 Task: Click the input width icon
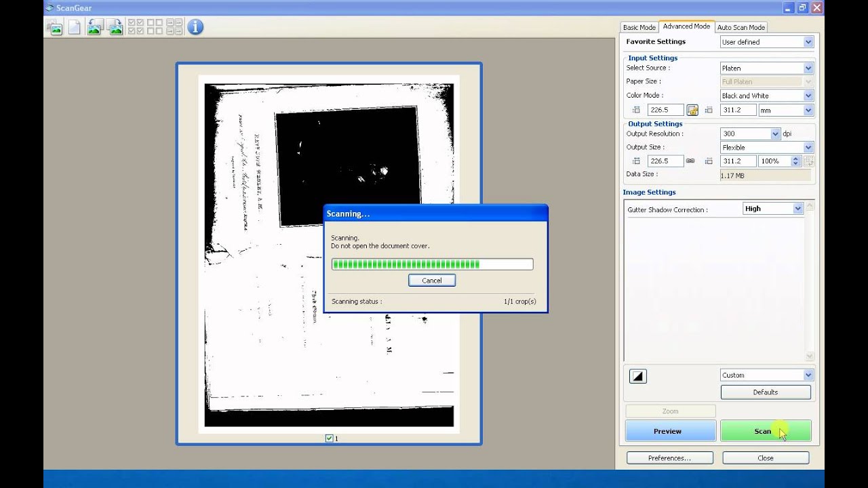click(636, 110)
